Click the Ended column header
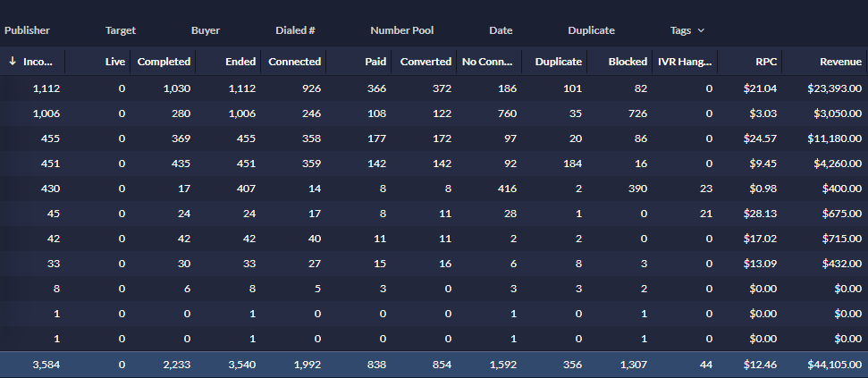 (x=240, y=62)
